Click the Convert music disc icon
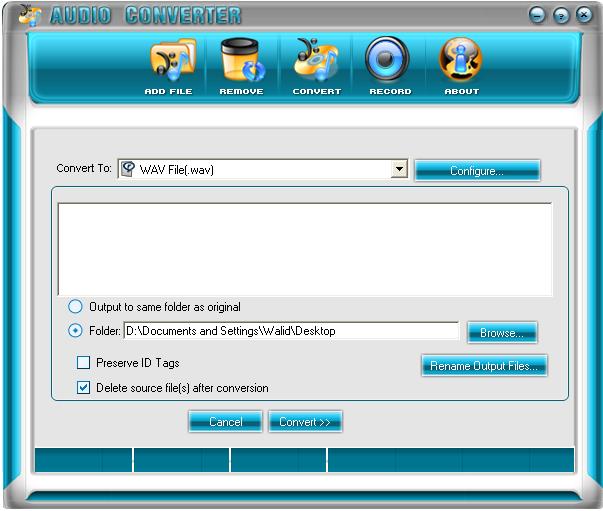 [x=316, y=60]
